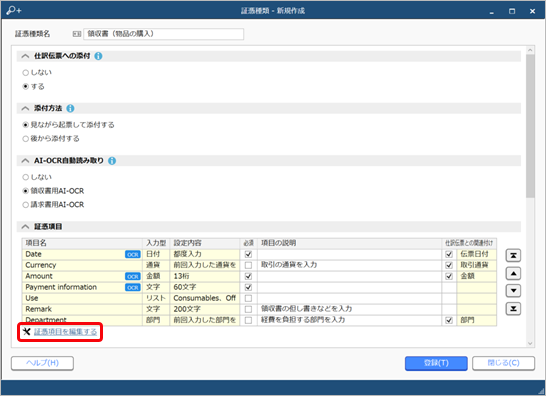
Task: Click the ヘルプ(H) button
Action: (x=42, y=363)
